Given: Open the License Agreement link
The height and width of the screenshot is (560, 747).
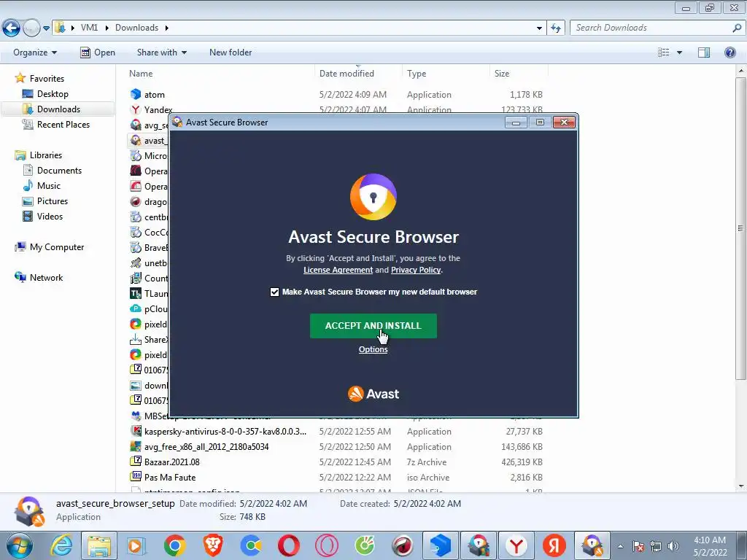Looking at the screenshot, I should (x=338, y=270).
